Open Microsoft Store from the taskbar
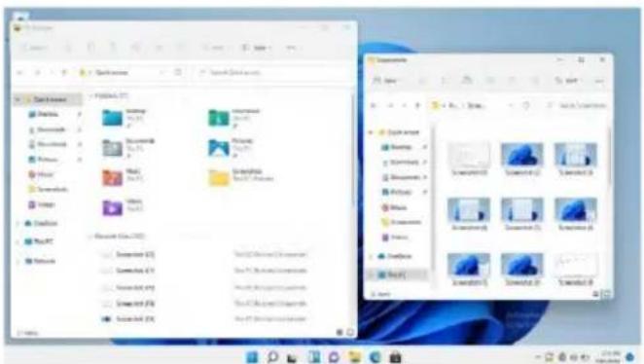The image size is (644, 364). tap(396, 356)
